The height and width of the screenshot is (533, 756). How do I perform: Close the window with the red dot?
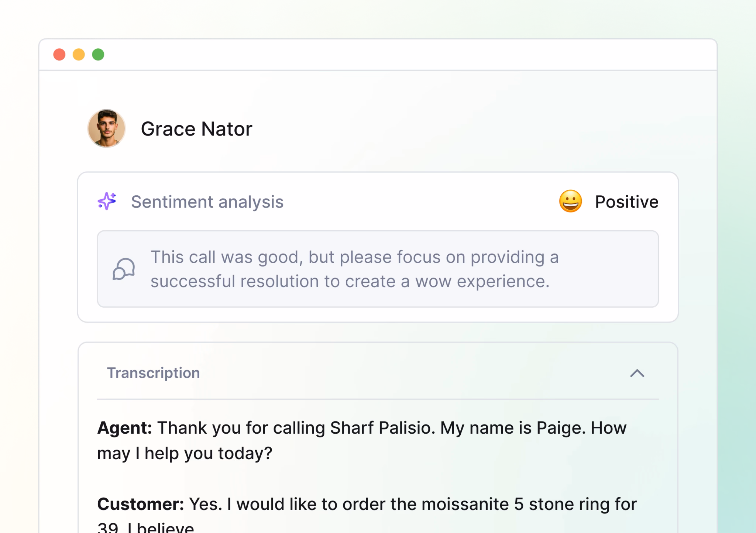pyautogui.click(x=59, y=55)
